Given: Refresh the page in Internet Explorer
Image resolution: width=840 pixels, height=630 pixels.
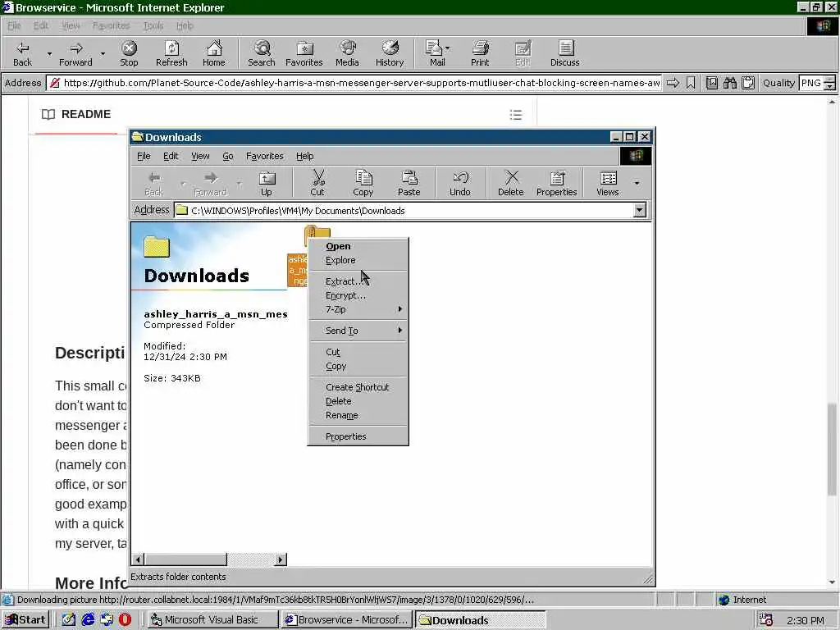Looking at the screenshot, I should tap(171, 53).
